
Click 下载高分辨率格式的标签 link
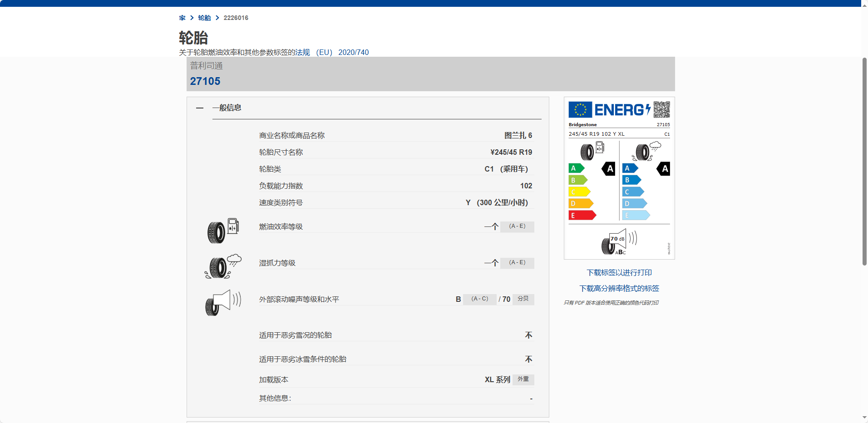coord(619,289)
